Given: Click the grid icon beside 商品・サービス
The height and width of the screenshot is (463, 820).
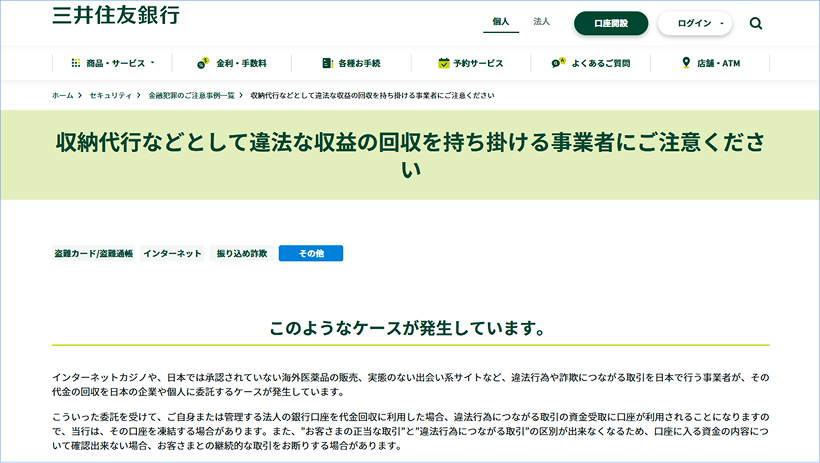Looking at the screenshot, I should coord(76,63).
